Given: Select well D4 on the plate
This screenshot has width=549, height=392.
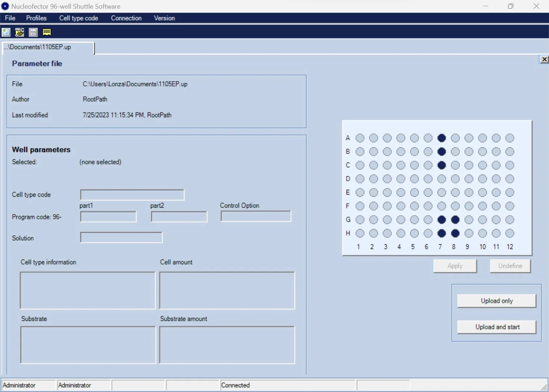Looking at the screenshot, I should click(x=401, y=179).
